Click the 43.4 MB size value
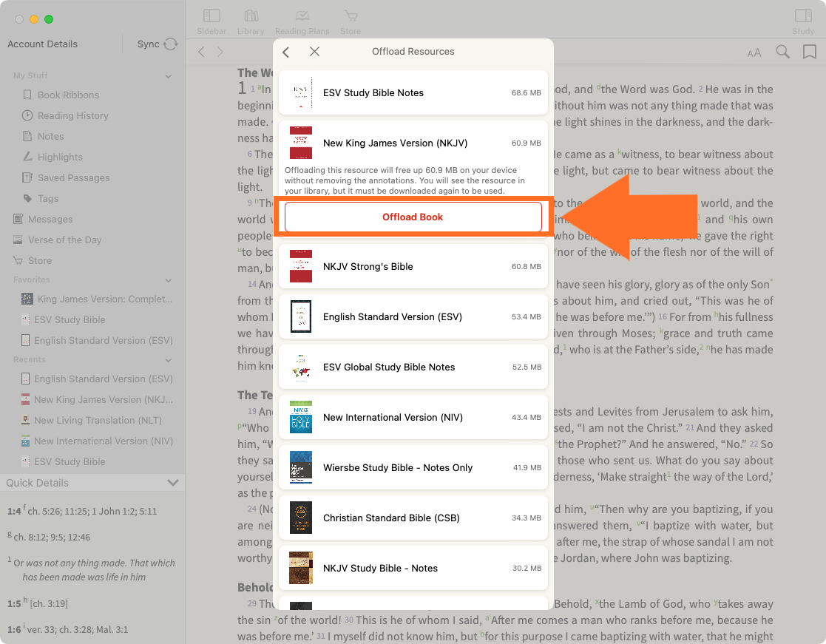Image resolution: width=826 pixels, height=644 pixels. tap(527, 417)
